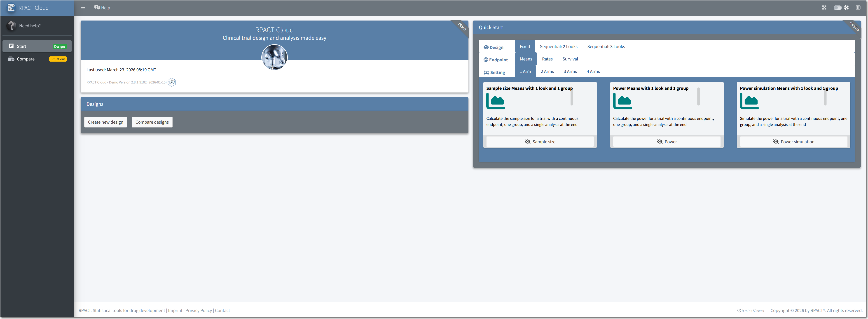Click the chart icon in Sample size card
Viewport: 868px width, 319px height.
(495, 101)
